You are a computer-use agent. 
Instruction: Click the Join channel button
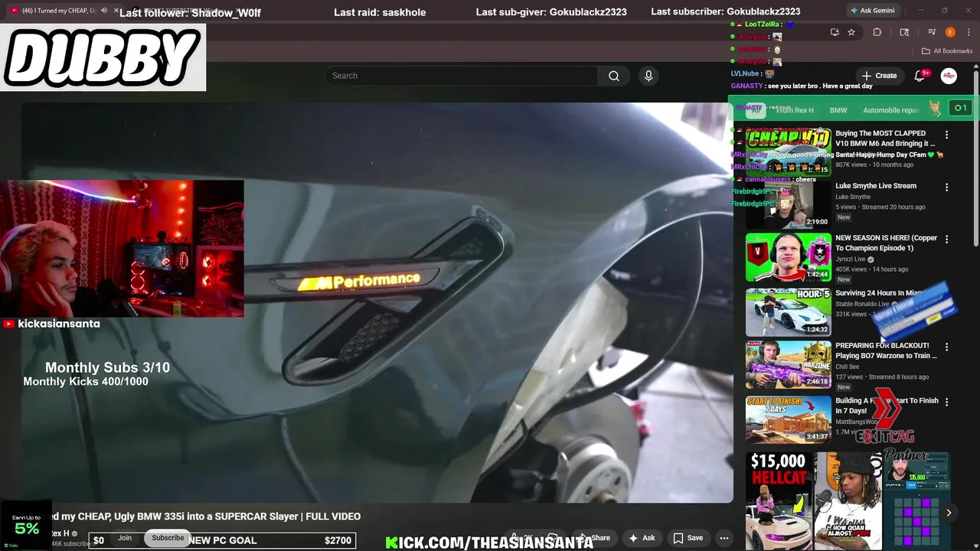[x=125, y=538]
